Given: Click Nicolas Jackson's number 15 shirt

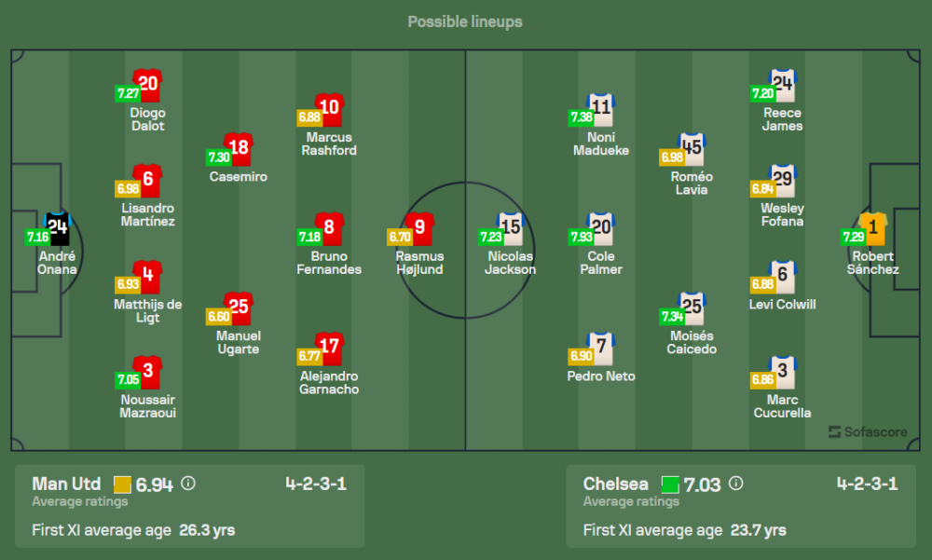Looking at the screenshot, I should click(x=511, y=228).
